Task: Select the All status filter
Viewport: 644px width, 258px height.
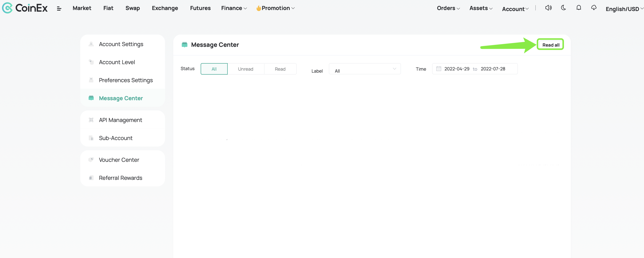Action: coord(214,69)
